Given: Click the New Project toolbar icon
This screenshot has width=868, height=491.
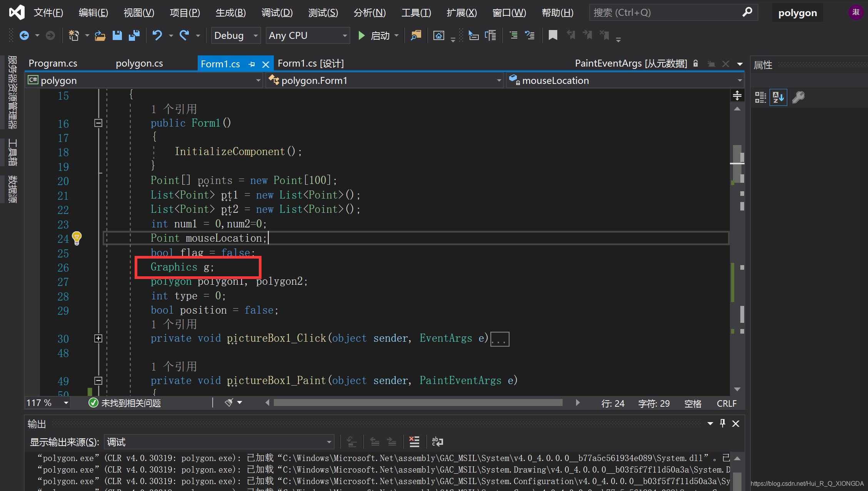Looking at the screenshot, I should tap(73, 36).
